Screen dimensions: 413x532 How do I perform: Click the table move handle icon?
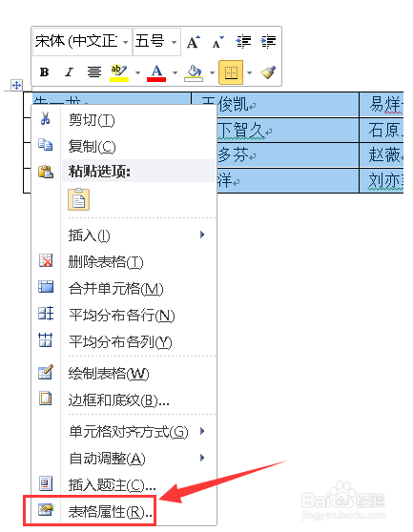16,85
